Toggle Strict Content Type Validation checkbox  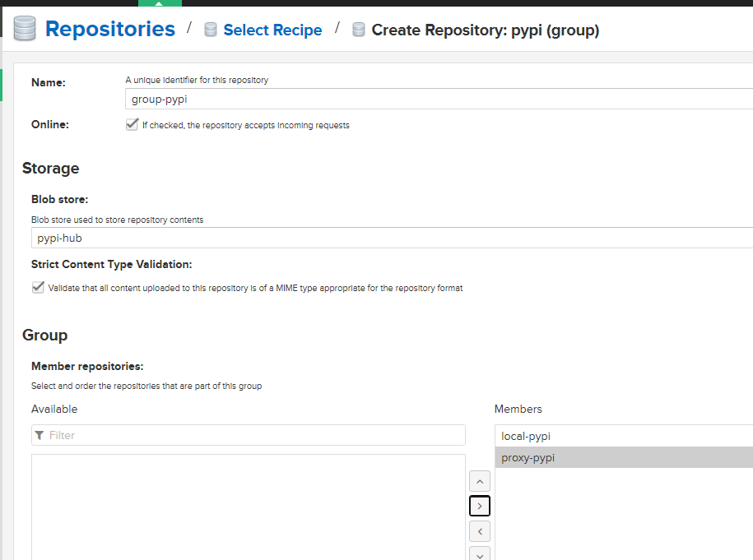point(38,288)
